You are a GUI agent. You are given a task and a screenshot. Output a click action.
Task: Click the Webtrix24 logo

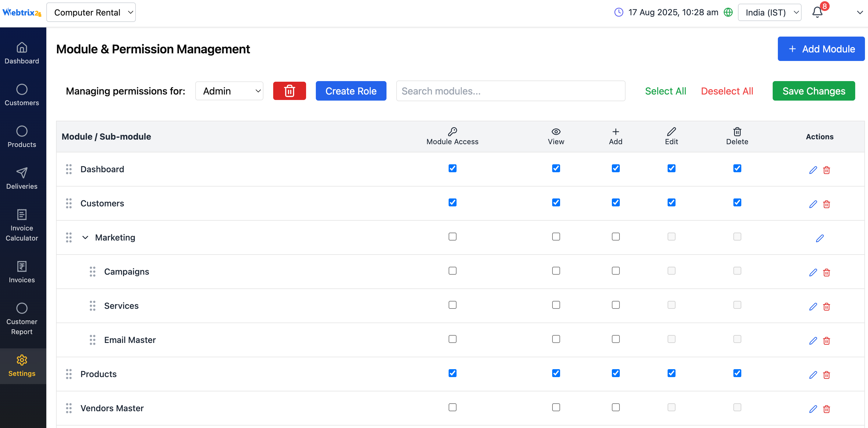point(22,12)
